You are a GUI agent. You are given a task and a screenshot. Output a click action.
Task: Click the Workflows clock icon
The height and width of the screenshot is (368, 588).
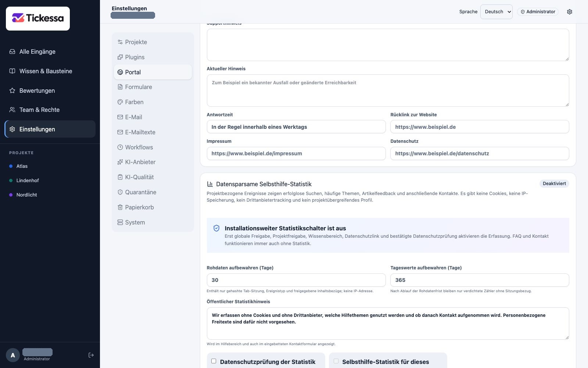[x=120, y=147]
